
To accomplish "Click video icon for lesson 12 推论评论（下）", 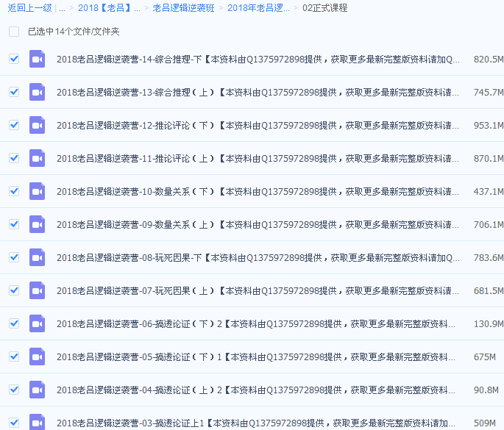I will 37,125.
